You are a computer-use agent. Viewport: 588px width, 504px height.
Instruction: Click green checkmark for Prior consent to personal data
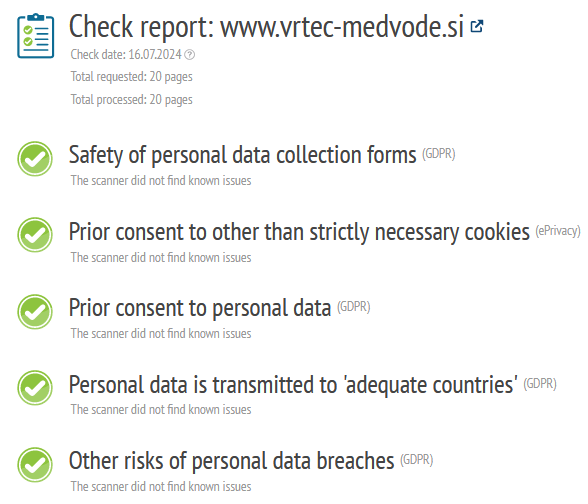(x=35, y=312)
